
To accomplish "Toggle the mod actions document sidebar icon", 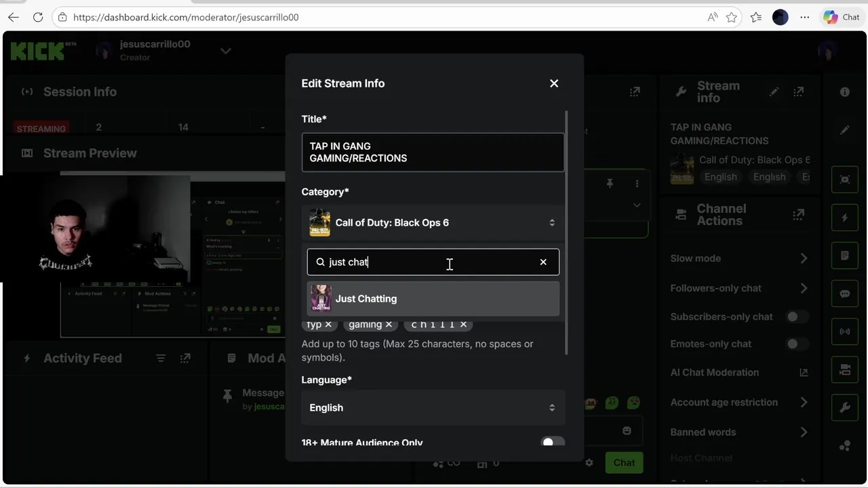I will [844, 256].
